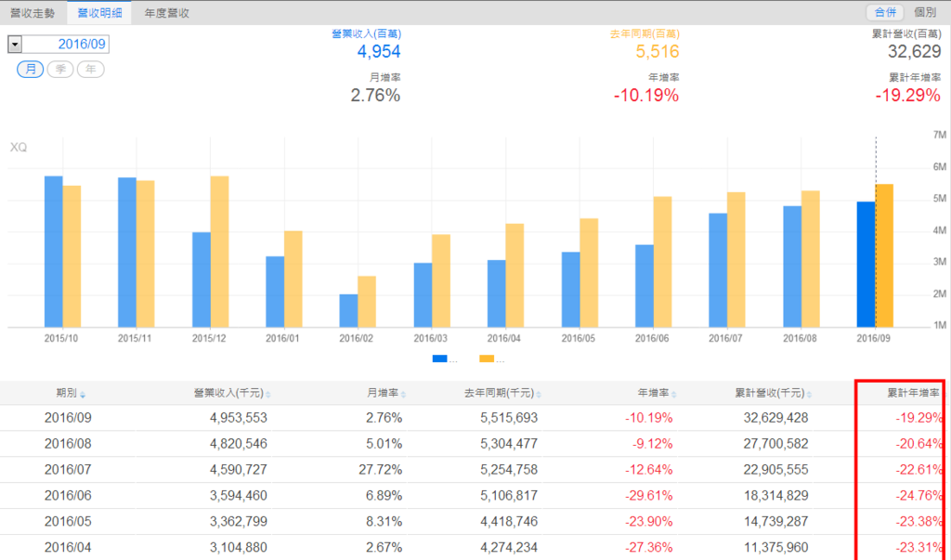Image resolution: width=951 pixels, height=560 pixels.
Task: Select the 2016/04 table row period
Action: pyautogui.click(x=68, y=547)
